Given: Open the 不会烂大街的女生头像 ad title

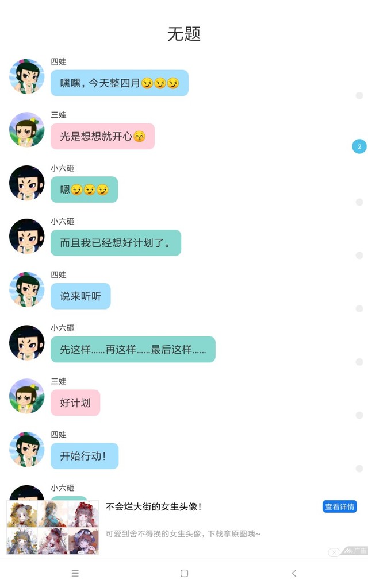Looking at the screenshot, I should click(x=154, y=506).
